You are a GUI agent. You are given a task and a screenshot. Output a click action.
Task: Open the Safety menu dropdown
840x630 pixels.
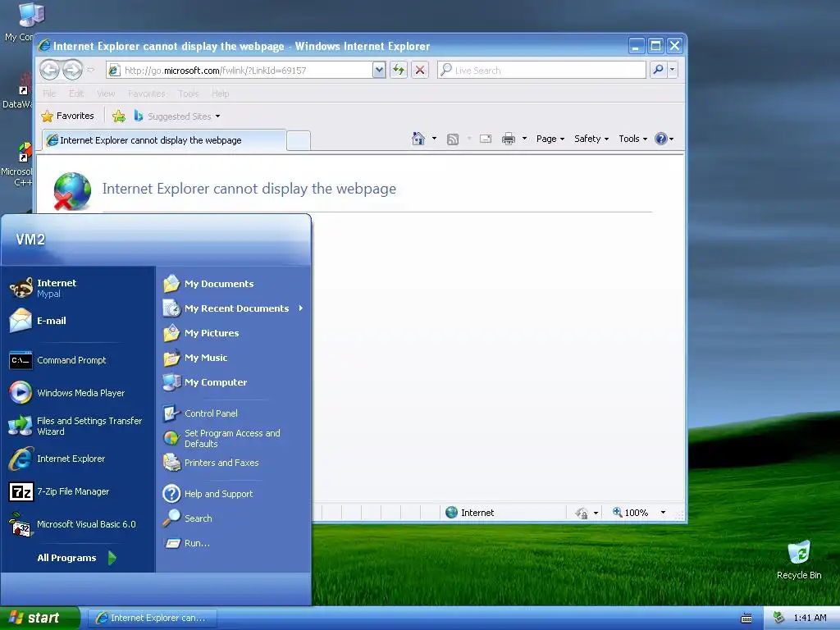pos(591,139)
